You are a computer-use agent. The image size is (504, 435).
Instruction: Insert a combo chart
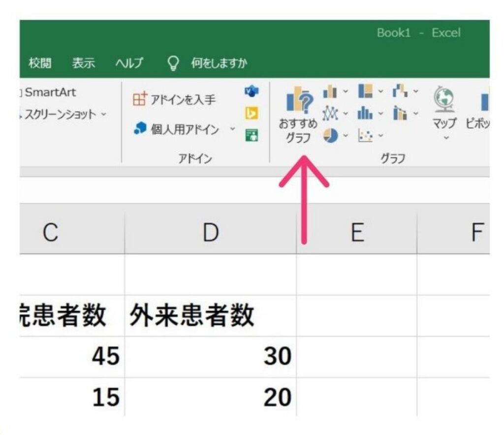click(400, 113)
